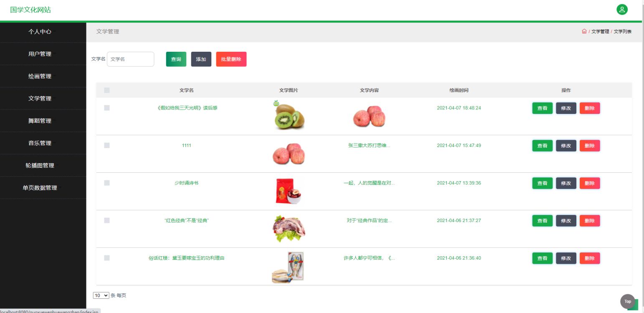Click the round Top button

point(627,301)
